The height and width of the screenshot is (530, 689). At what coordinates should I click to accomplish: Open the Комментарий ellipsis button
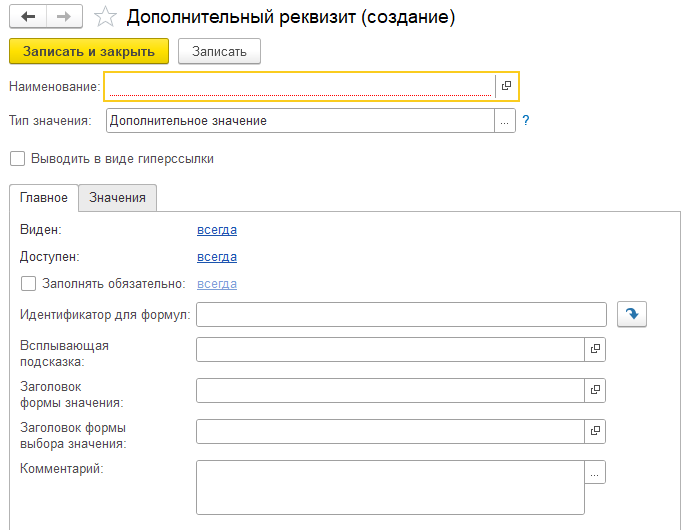click(x=595, y=472)
